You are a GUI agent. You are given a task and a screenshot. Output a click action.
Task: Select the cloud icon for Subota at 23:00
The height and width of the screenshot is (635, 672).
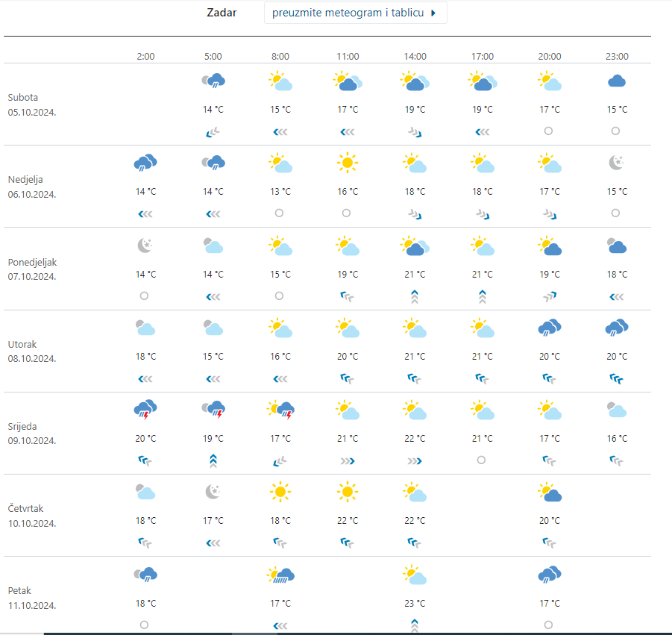(616, 81)
